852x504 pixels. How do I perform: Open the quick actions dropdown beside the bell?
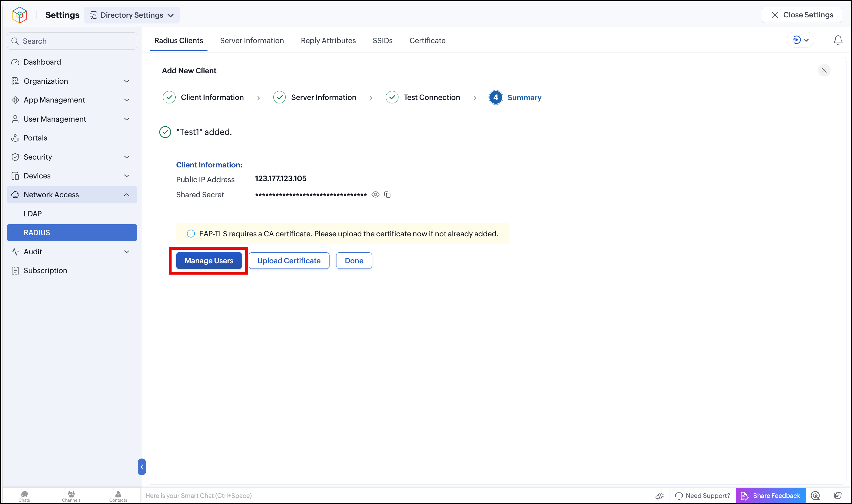click(x=800, y=40)
